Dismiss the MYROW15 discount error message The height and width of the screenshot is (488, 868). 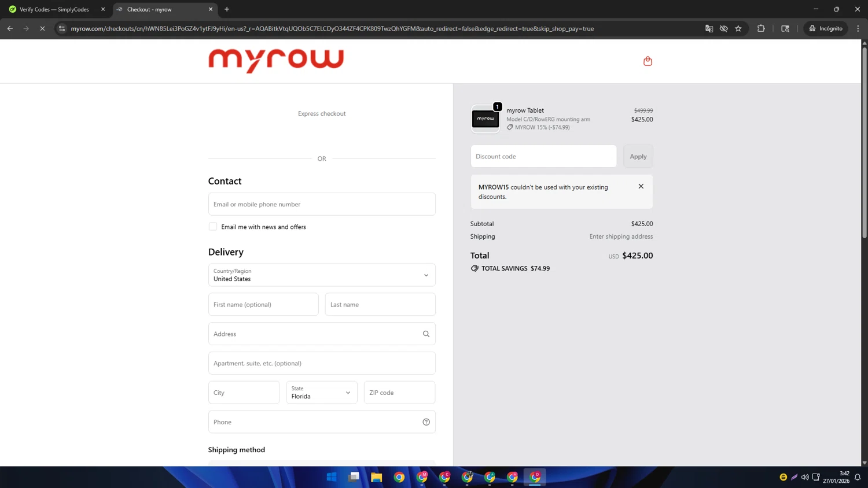pyautogui.click(x=641, y=186)
